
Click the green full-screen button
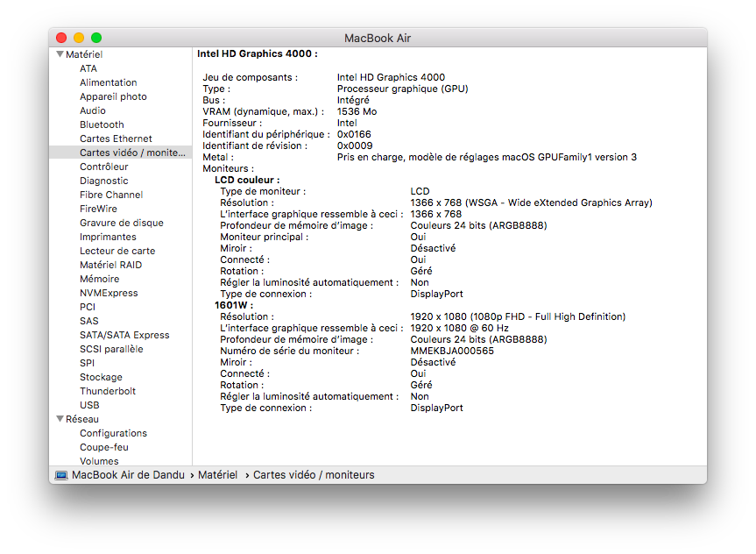96,38
